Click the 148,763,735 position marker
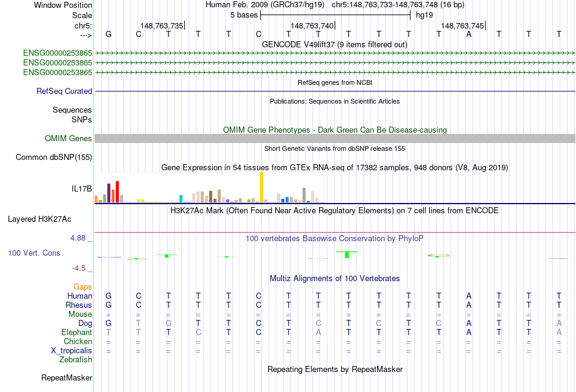The image size is (576, 392). [162, 25]
